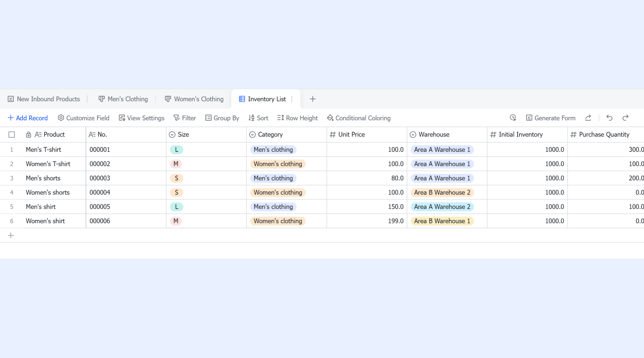644x358 pixels.
Task: Redo the last action
Action: (626, 118)
